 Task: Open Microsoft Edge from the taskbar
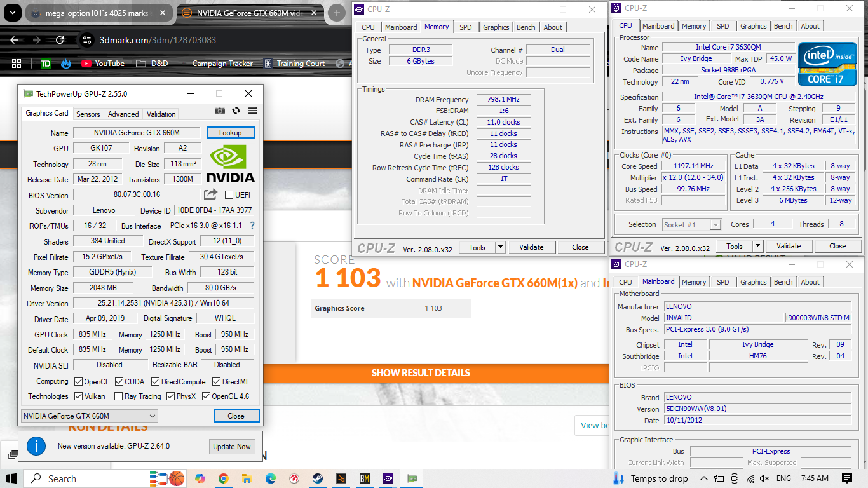click(x=270, y=478)
